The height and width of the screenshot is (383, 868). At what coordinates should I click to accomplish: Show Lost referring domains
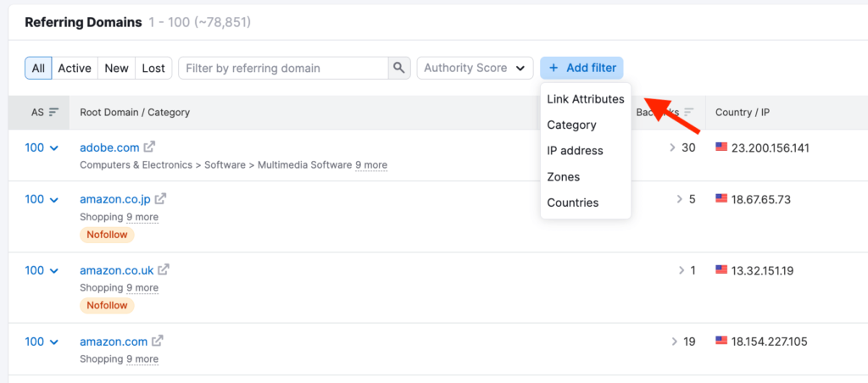tap(153, 68)
